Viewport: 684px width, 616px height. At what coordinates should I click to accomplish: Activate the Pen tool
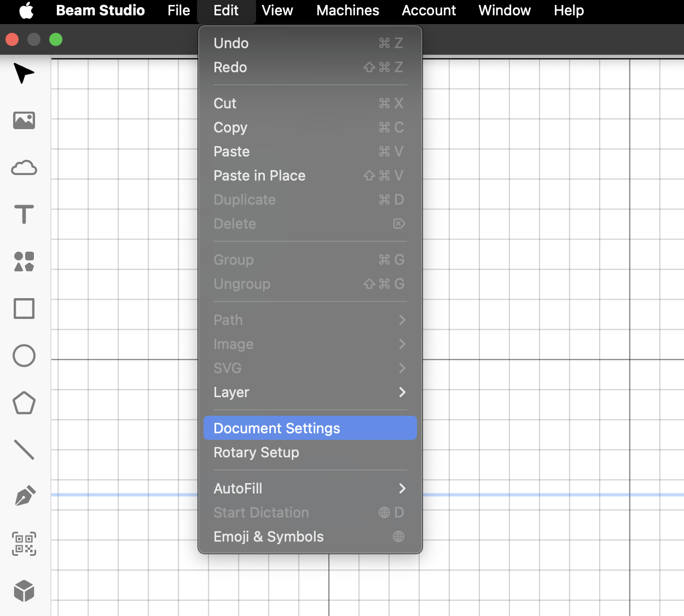[24, 497]
